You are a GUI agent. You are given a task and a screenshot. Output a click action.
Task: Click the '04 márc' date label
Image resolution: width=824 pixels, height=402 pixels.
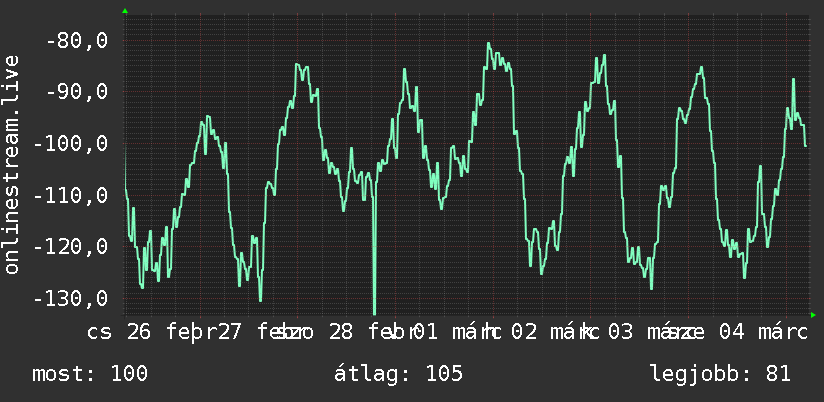tap(763, 333)
